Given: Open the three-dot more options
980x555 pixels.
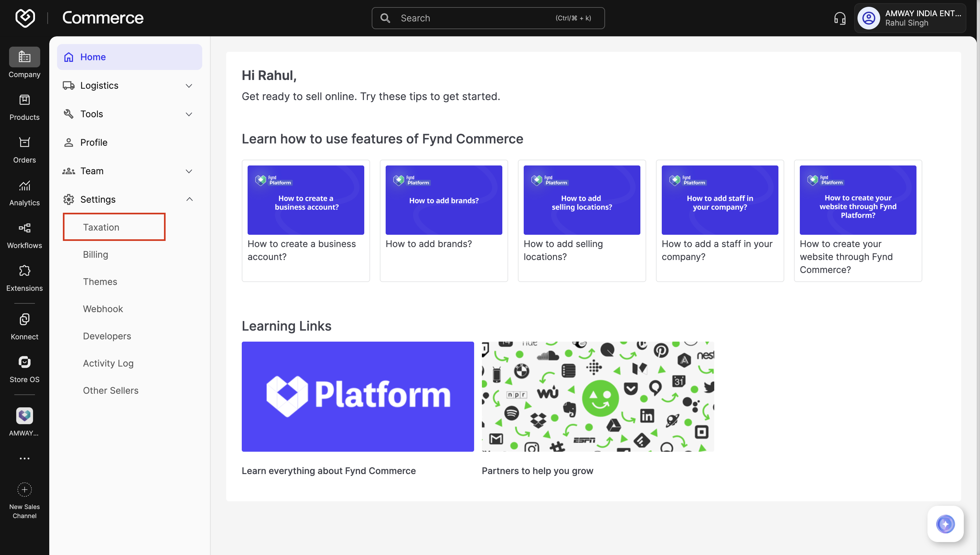Looking at the screenshot, I should pos(24,459).
